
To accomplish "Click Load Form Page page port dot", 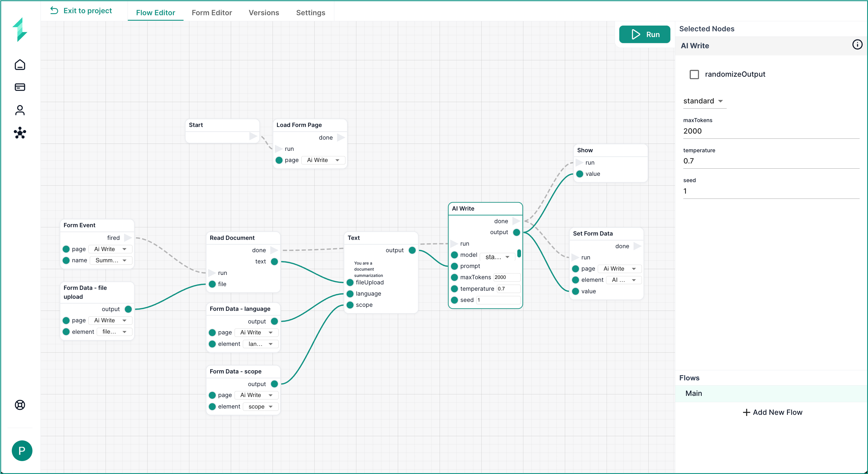I will pyautogui.click(x=279, y=160).
